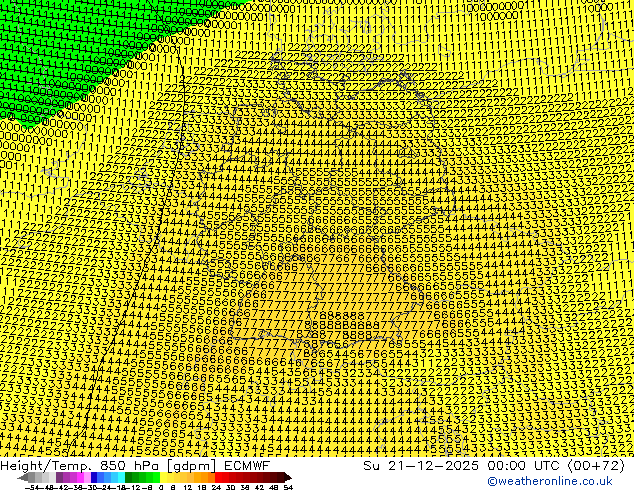Click the bright red legend swatch above 24
The height and width of the screenshot is (490, 634).
point(218,477)
